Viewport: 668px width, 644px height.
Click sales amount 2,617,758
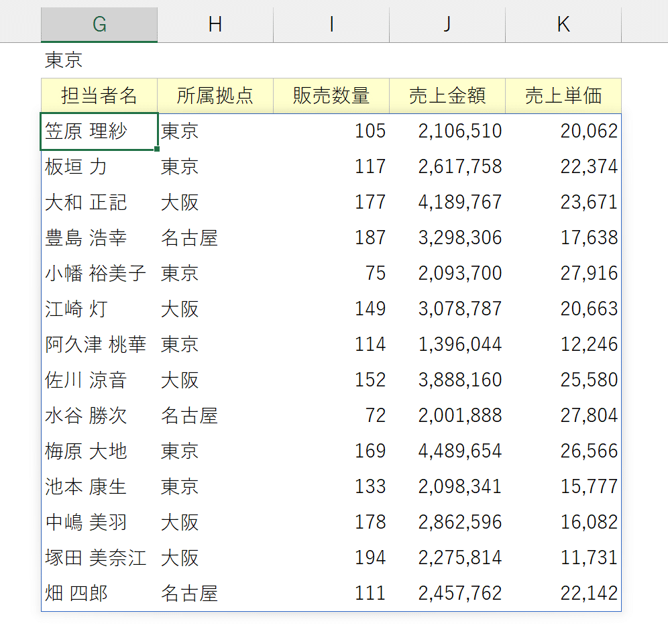447,166
